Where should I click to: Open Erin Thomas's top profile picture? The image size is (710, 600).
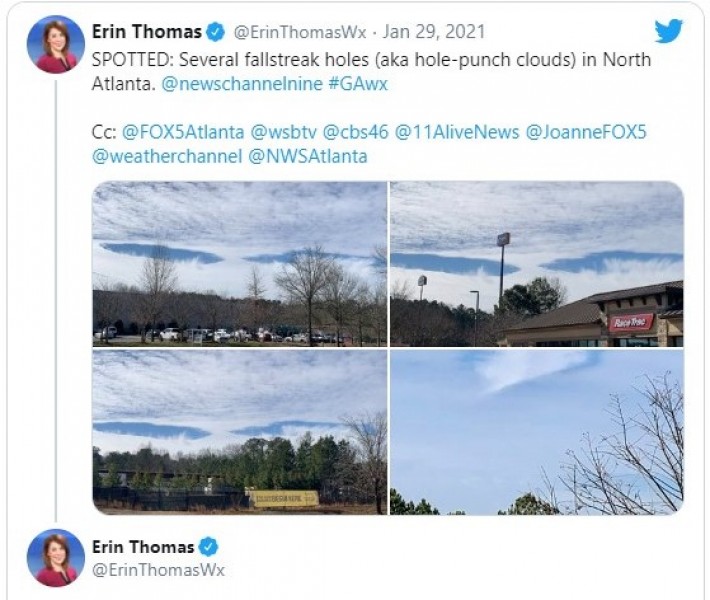(56, 44)
